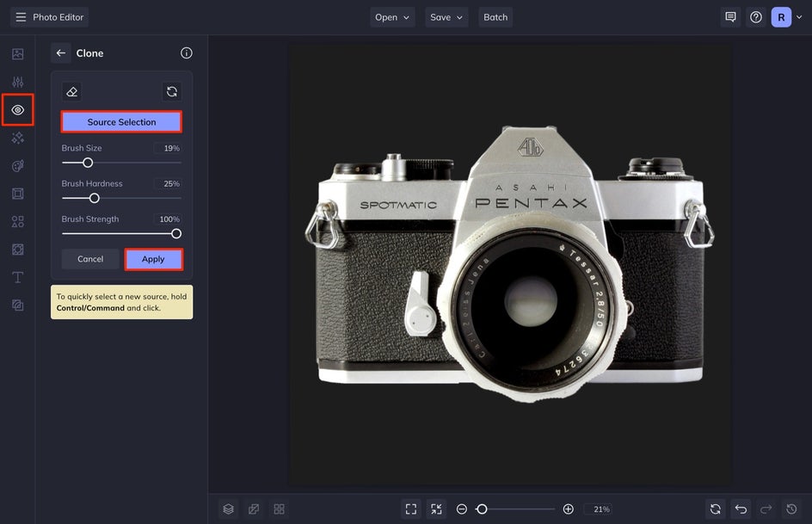Screen dimensions: 812x524
Task: Click the undo arrow in bottom bar
Action: 741,509
